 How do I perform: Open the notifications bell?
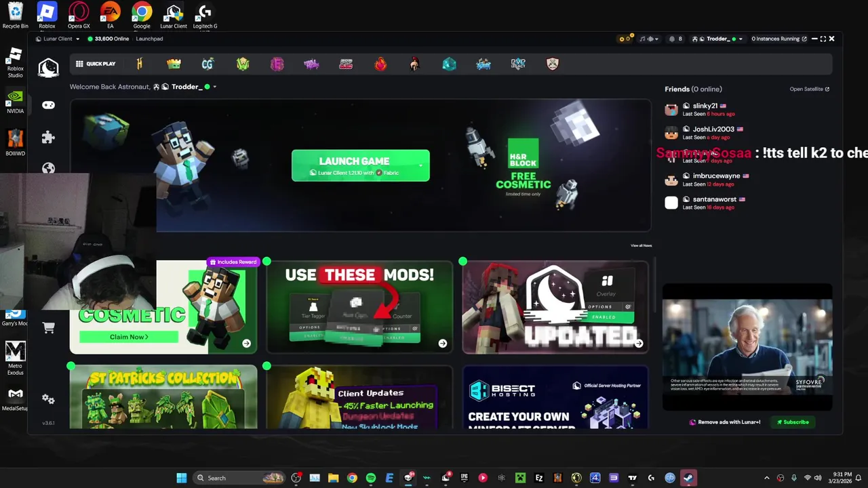675,39
